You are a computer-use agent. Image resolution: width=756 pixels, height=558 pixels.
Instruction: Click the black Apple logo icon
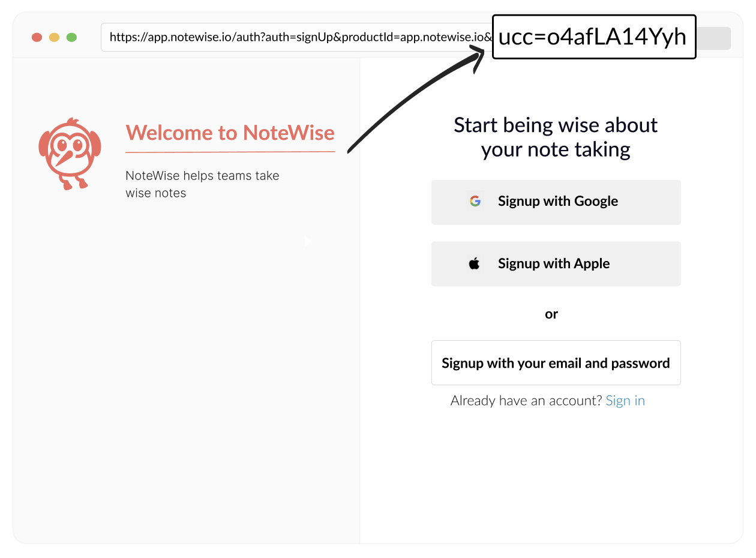[x=475, y=264]
